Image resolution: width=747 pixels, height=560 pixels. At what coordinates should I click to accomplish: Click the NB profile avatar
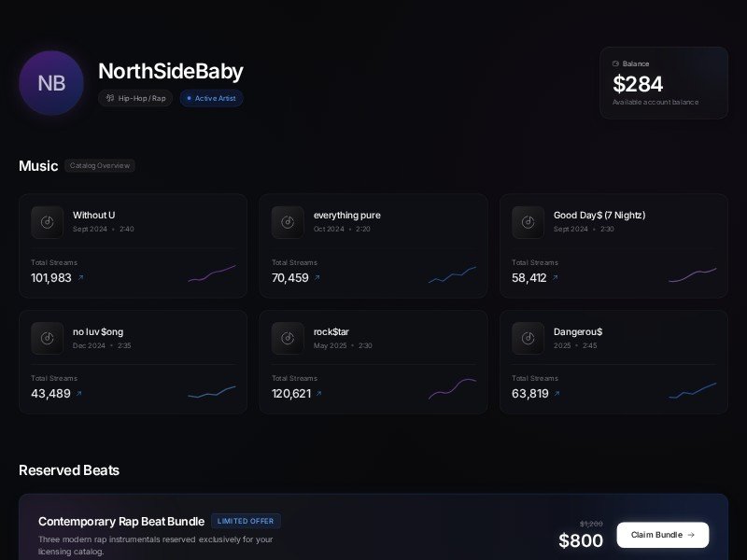[51, 83]
